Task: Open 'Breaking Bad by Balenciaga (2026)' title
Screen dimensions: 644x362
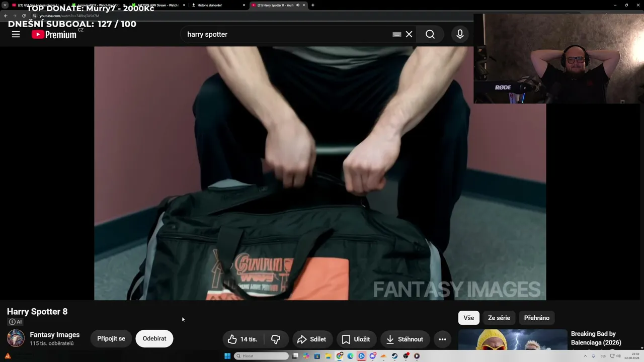Action: (x=596, y=338)
